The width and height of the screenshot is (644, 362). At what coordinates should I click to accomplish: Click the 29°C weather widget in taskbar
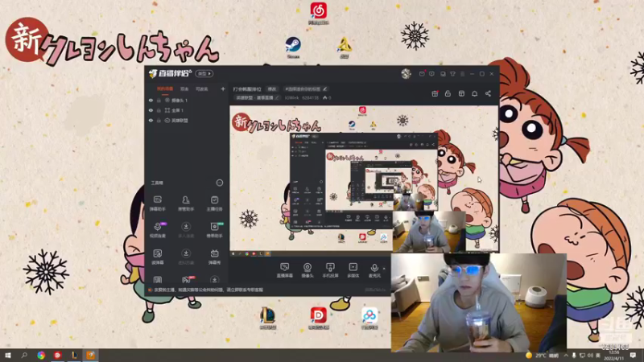coord(542,355)
